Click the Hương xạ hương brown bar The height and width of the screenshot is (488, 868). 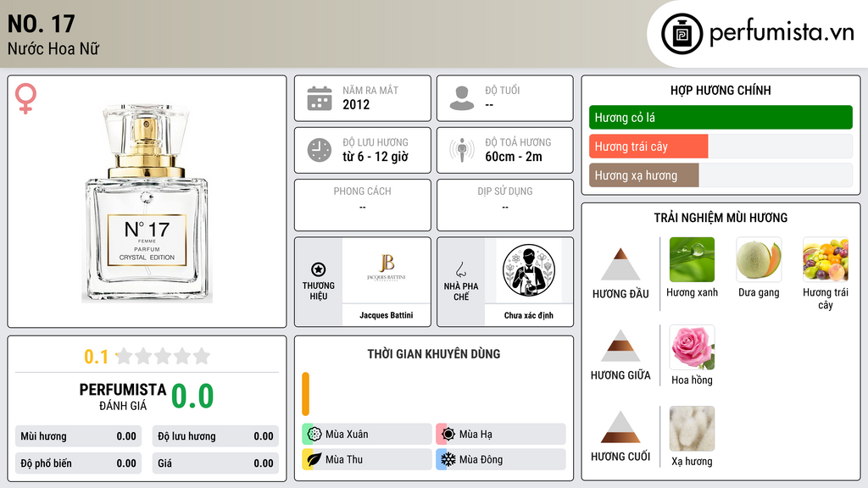tap(644, 175)
